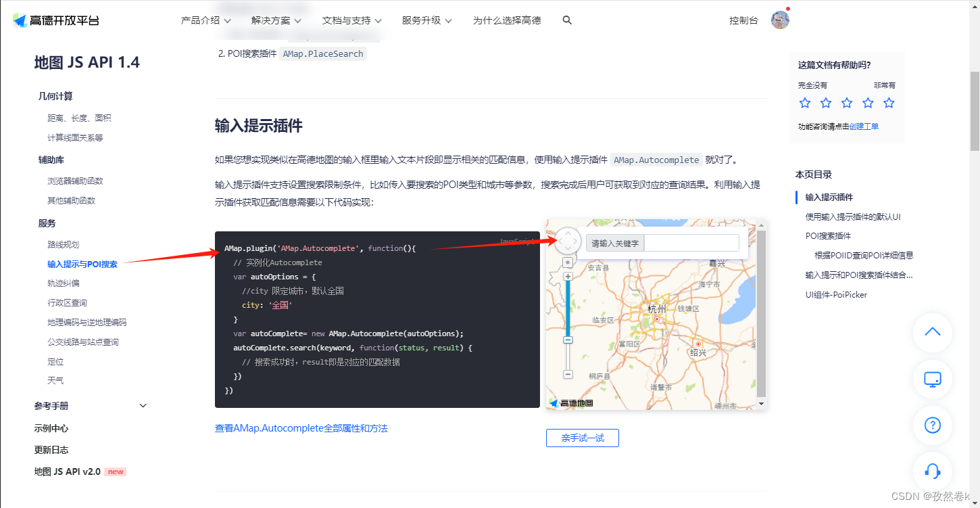Click the 高德地图 logo on the map
Viewport: 980px width, 508px height.
point(571,403)
